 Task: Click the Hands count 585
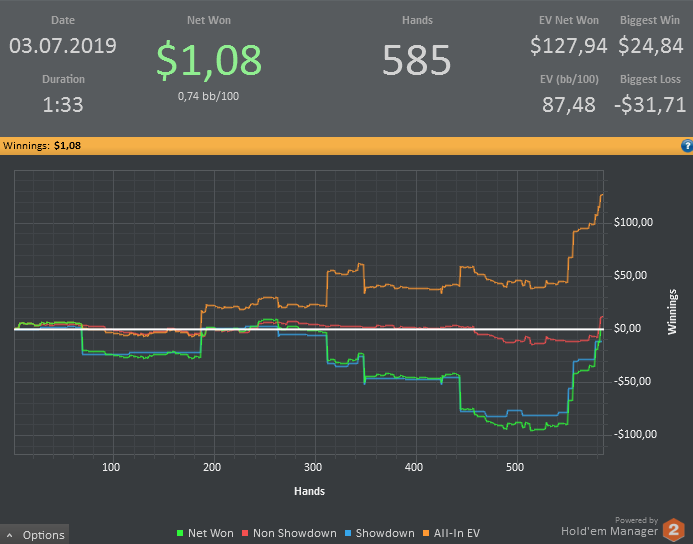click(x=417, y=61)
